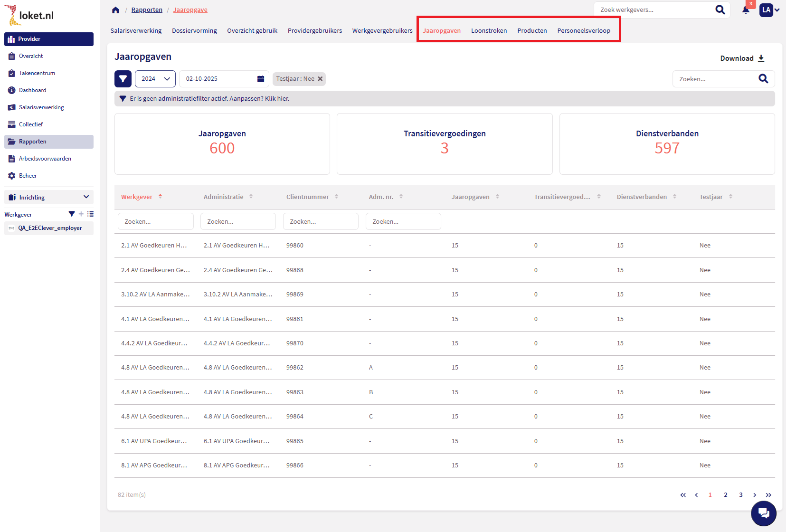
Task: Click the blue filter funnel button
Action: click(x=123, y=79)
